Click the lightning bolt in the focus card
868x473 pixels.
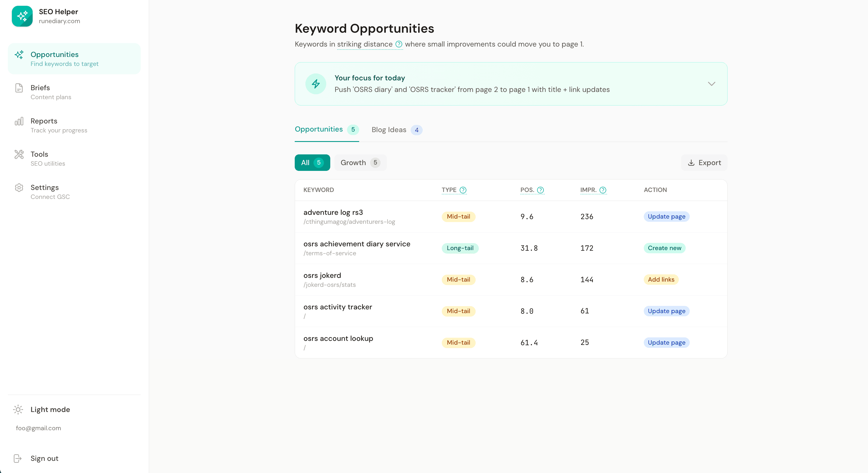click(x=316, y=84)
